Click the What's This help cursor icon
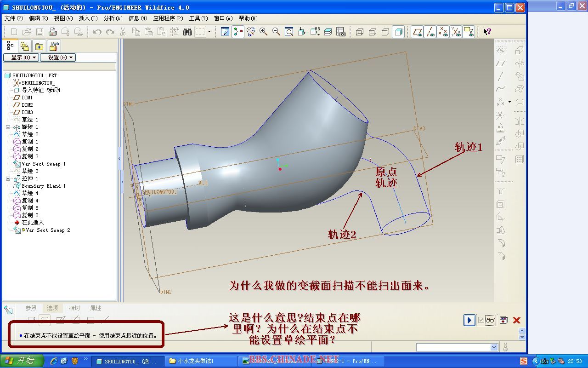 tap(487, 32)
